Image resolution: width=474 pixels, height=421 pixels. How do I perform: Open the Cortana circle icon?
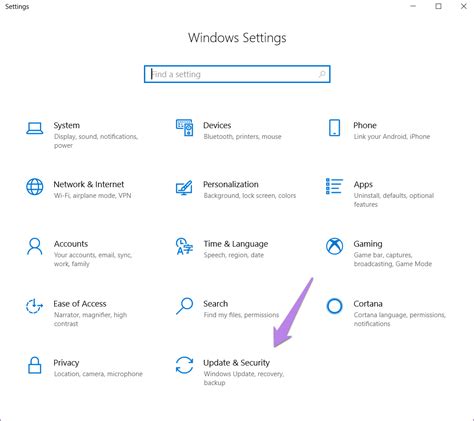tap(334, 306)
